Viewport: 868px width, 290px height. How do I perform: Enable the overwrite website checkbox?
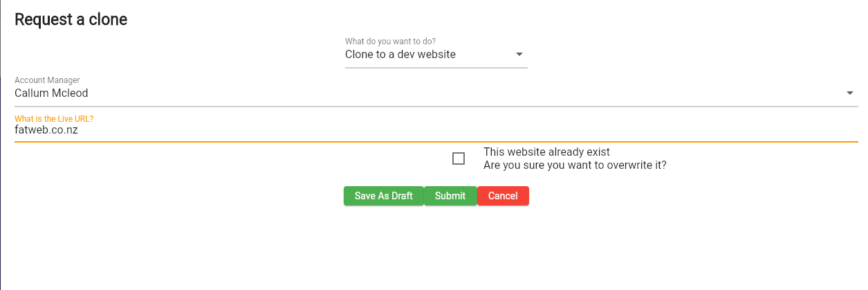coord(458,158)
